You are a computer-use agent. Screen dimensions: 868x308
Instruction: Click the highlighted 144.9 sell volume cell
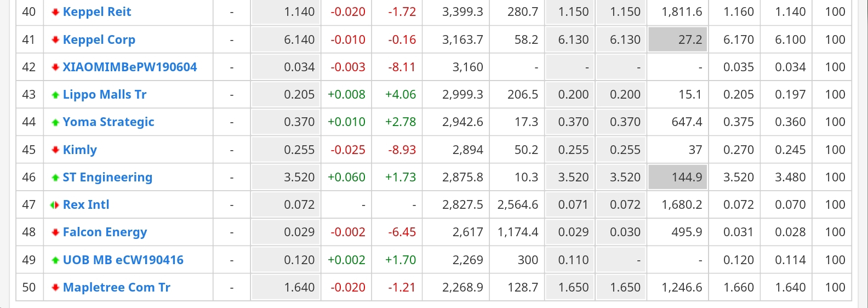pyautogui.click(x=677, y=177)
